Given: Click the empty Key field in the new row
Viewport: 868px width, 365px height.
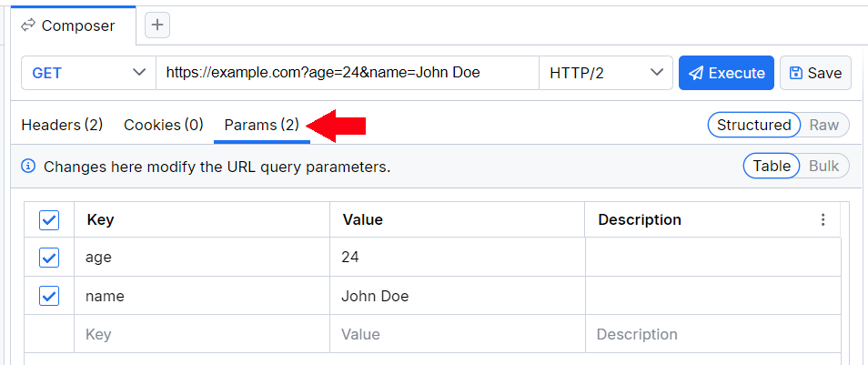Looking at the screenshot, I should pos(201,334).
